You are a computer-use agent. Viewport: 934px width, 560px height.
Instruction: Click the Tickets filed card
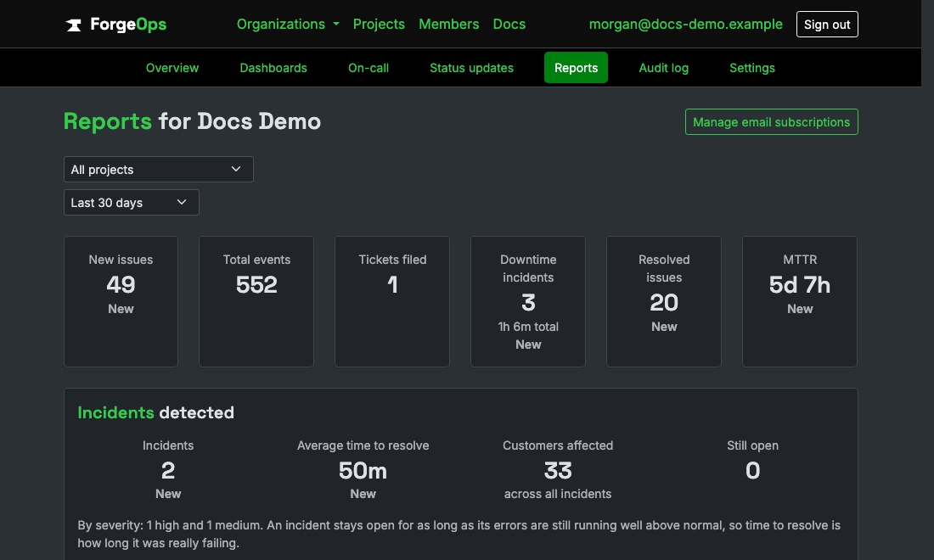[x=392, y=301]
